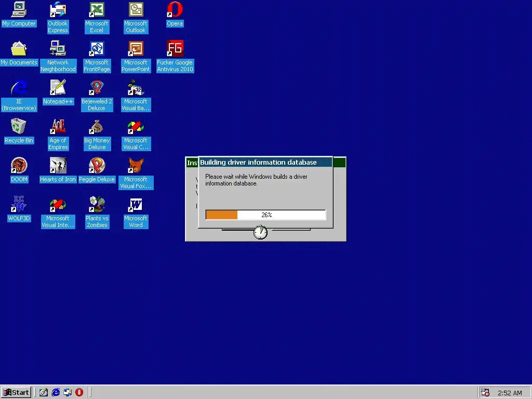Open the My Computer desktop icon

tap(19, 14)
